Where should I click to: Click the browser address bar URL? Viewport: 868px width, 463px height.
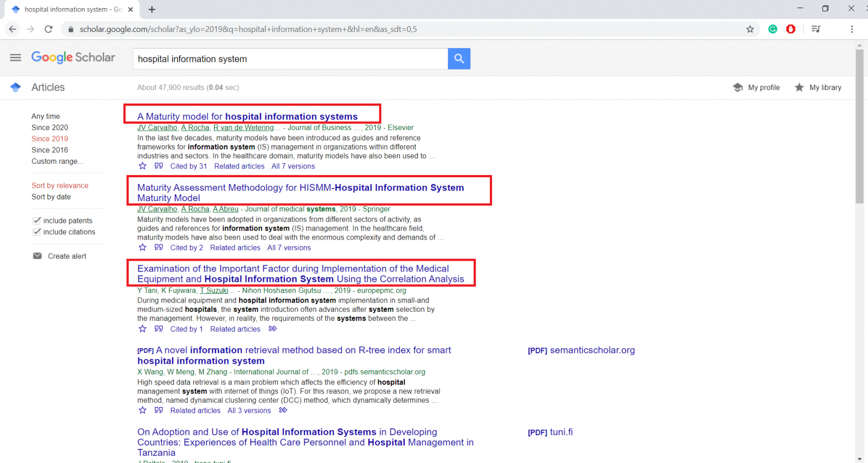pos(248,29)
